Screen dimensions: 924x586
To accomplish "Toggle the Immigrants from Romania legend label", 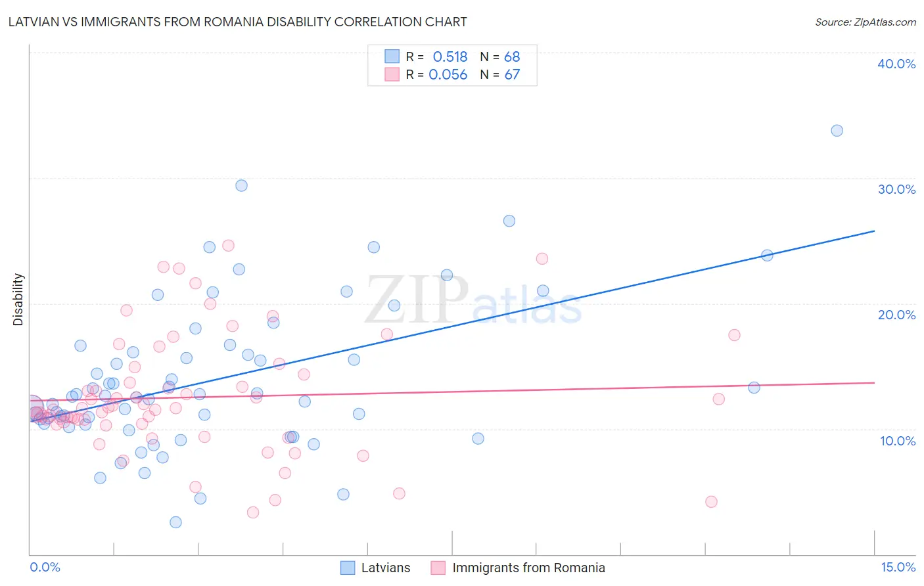I will 529,568.
